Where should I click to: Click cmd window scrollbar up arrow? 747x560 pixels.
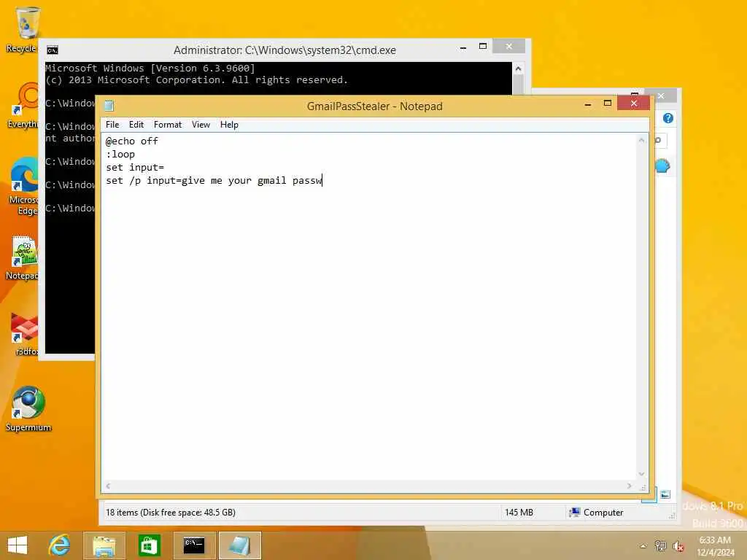519,69
